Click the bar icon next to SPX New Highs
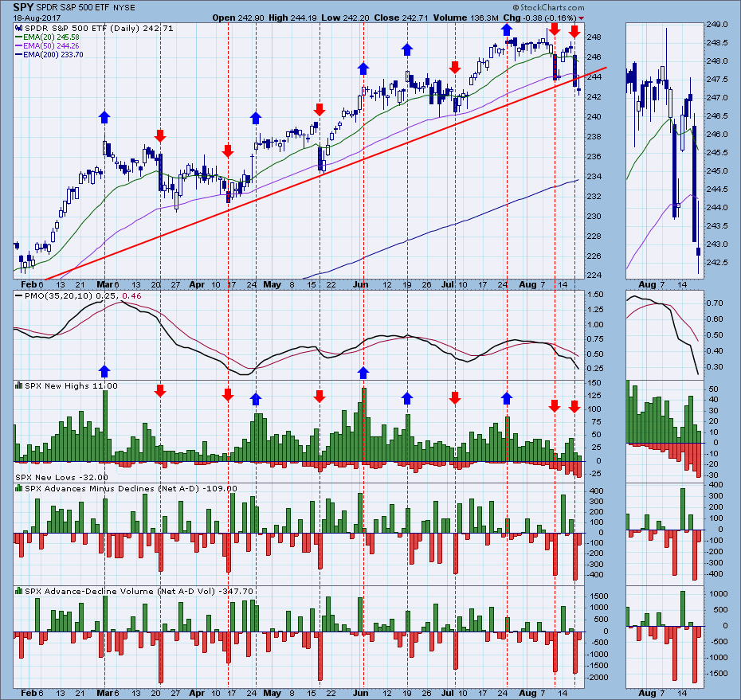 coord(19,385)
